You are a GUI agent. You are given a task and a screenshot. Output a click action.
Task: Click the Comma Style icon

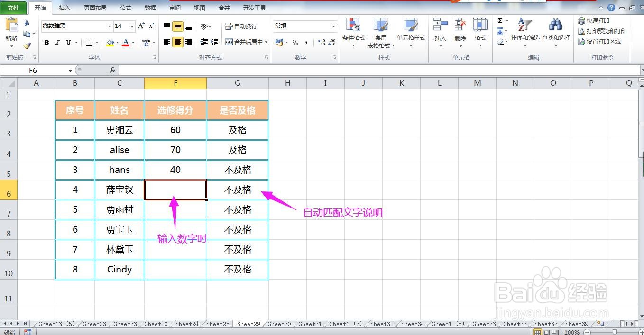[x=306, y=43]
